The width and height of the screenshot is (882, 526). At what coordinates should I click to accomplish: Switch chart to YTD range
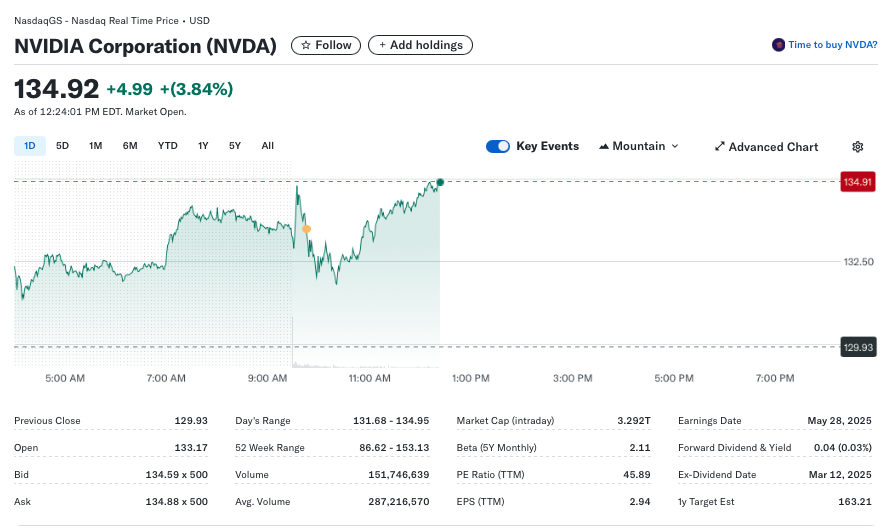coord(167,146)
